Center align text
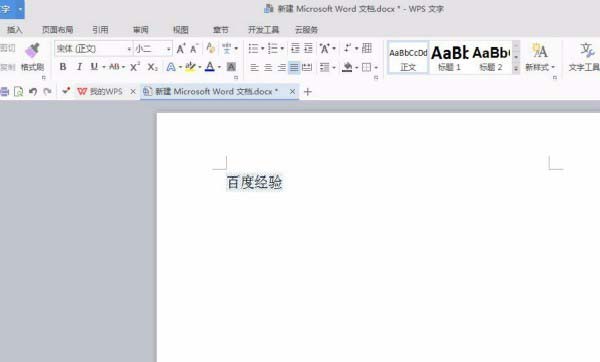 pyautogui.click(x=268, y=68)
